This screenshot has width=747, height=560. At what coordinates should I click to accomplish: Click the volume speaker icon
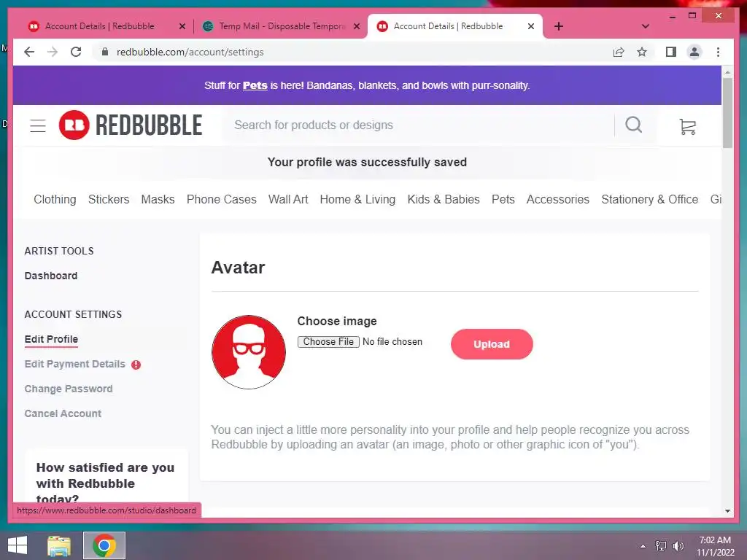tap(678, 546)
